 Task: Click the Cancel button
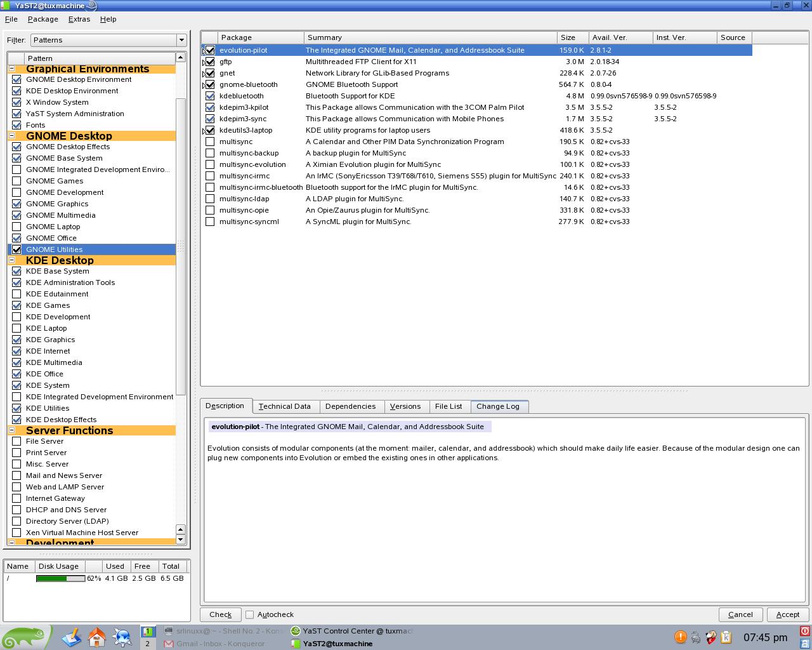[x=740, y=614]
